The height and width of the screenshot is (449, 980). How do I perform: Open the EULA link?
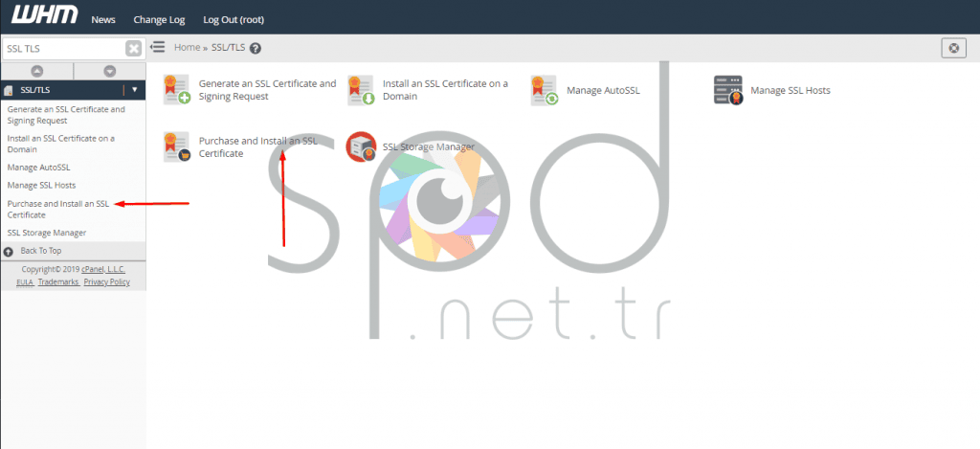24,282
